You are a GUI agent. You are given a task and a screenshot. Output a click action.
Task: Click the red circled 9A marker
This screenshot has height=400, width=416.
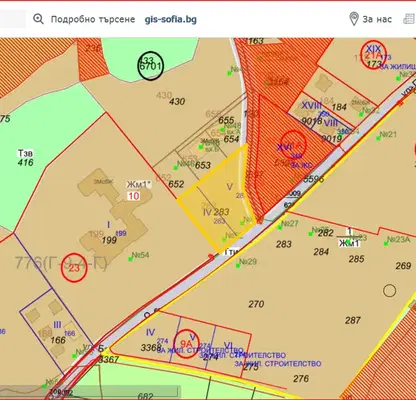186,343
